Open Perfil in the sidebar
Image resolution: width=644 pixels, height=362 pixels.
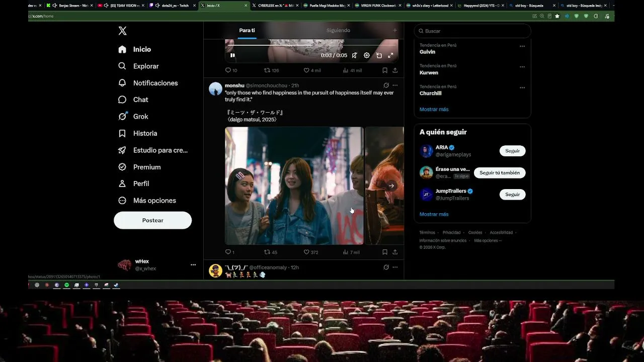pyautogui.click(x=134, y=184)
